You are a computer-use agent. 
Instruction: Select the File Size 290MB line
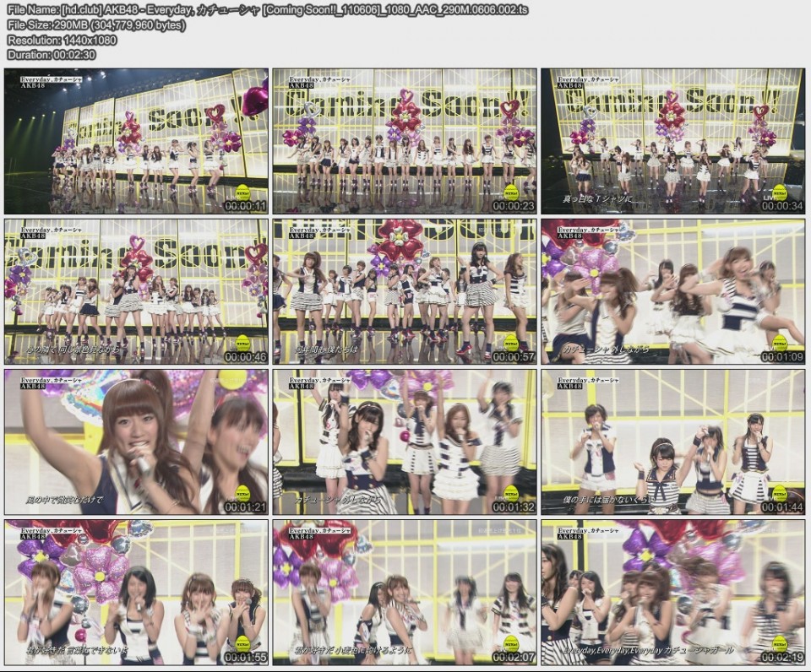point(96,24)
